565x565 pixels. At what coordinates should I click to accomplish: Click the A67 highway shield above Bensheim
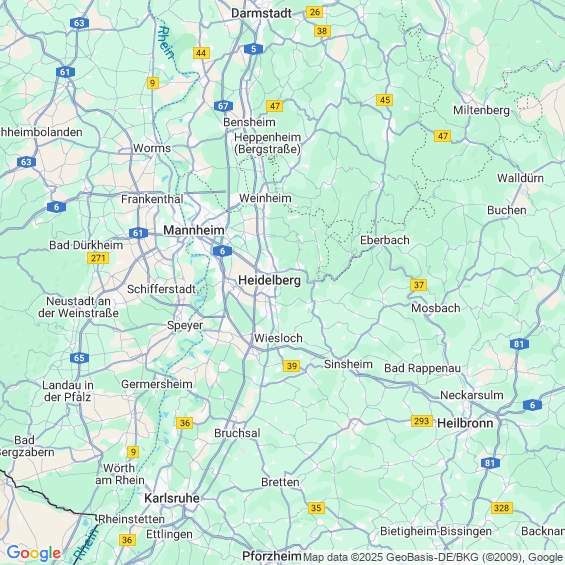(223, 106)
